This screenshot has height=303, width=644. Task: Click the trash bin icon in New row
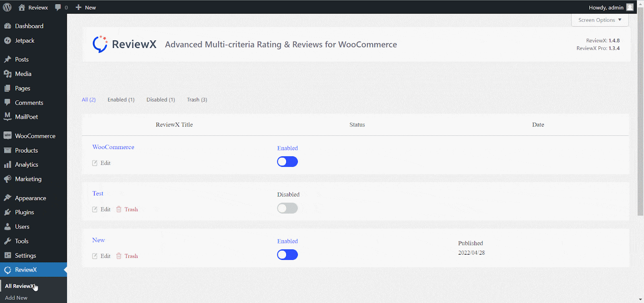(x=119, y=256)
